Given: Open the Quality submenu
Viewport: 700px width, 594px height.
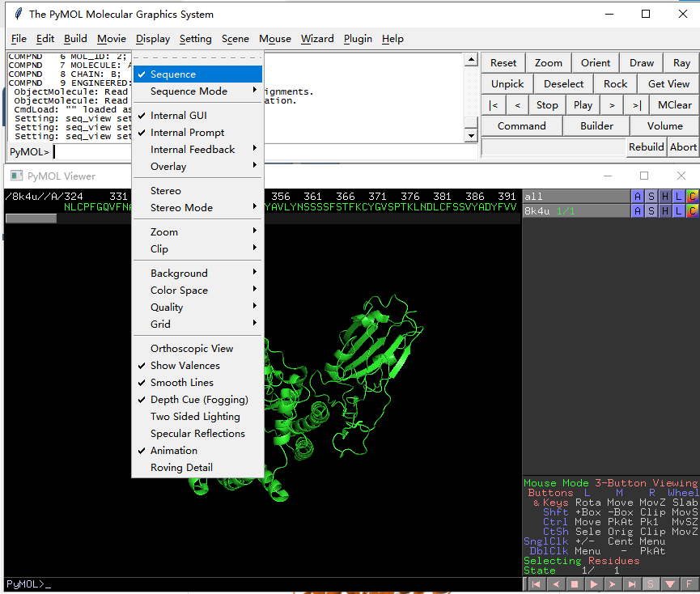Looking at the screenshot, I should coord(167,308).
